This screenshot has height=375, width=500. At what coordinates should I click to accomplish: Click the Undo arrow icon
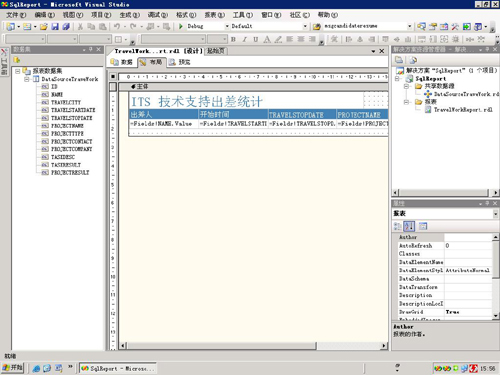tap(117, 26)
